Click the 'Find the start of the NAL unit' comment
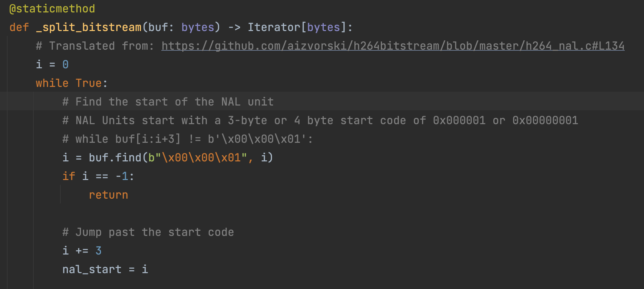The image size is (644, 289). [x=168, y=102]
